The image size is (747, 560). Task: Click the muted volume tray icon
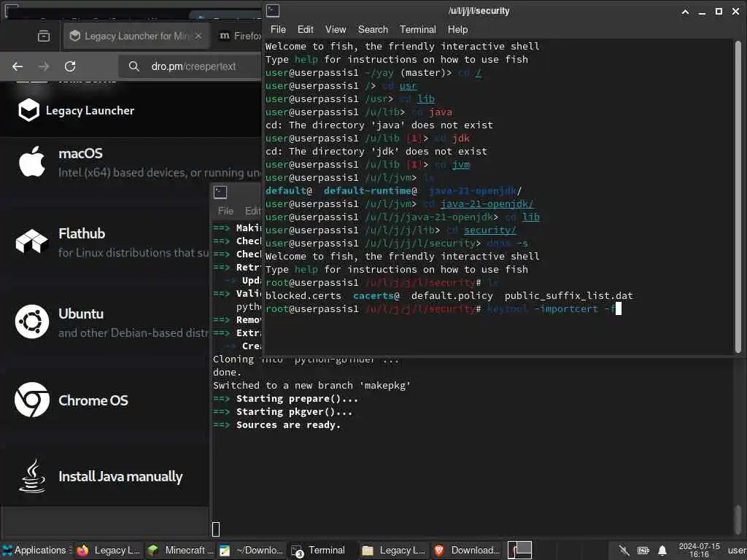point(624,551)
